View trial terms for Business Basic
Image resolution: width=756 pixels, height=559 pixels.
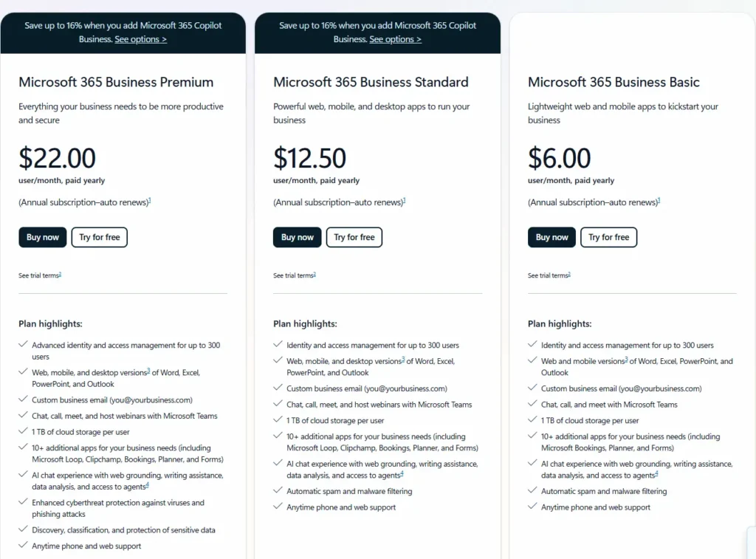(x=548, y=275)
